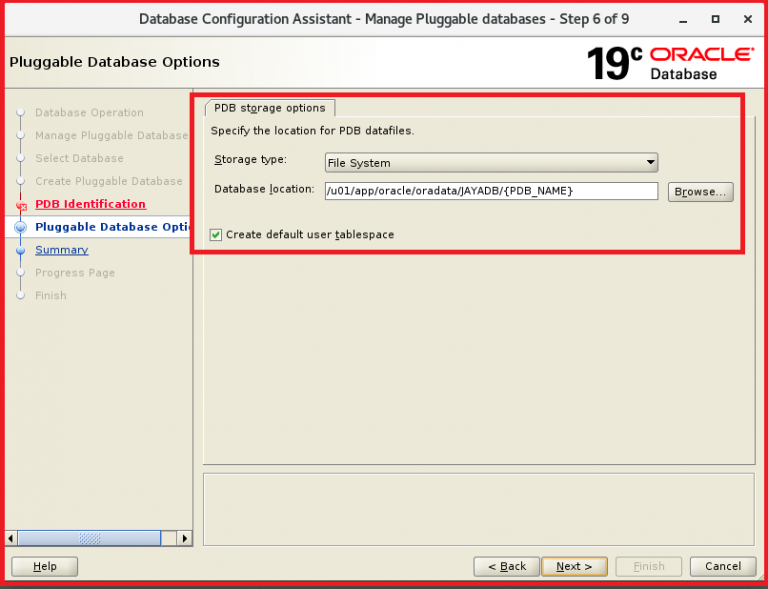Screen dimensions: 768x589
Task: Click the Database location text field
Action: pos(490,191)
